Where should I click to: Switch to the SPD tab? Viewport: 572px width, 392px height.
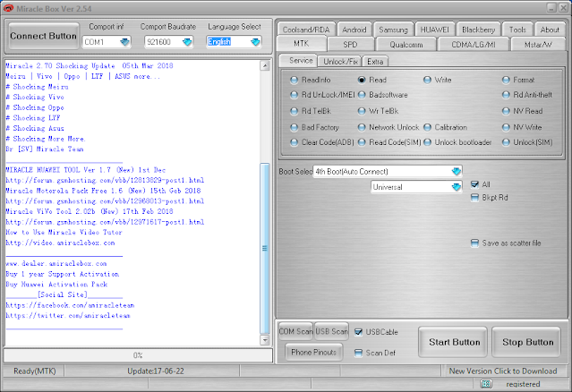coord(350,45)
